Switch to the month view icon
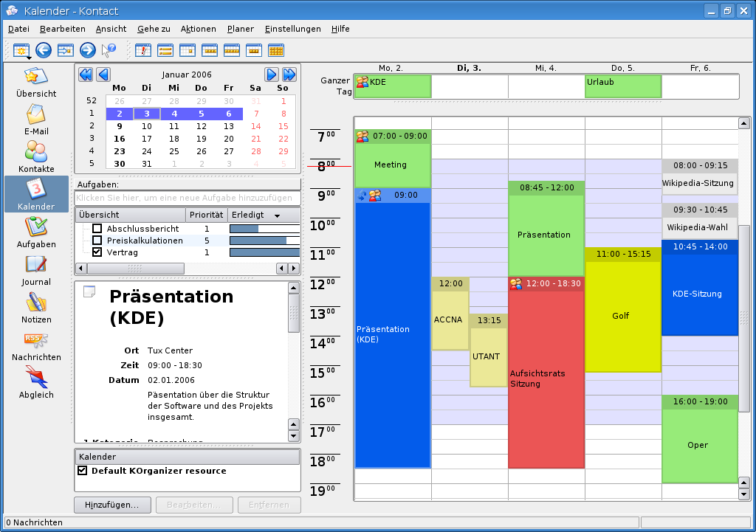Viewport: 756px width, 532px height. pos(276,50)
